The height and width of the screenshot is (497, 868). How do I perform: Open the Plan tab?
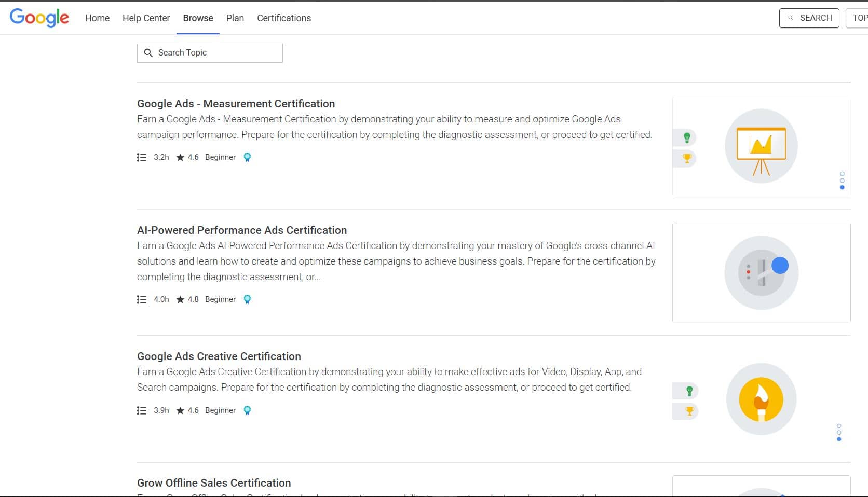[x=235, y=18]
